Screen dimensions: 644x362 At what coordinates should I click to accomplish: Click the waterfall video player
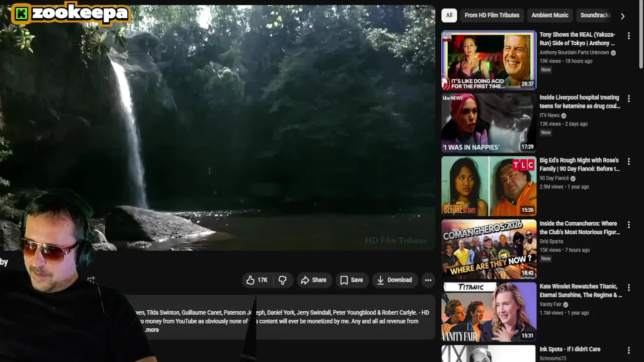217,128
